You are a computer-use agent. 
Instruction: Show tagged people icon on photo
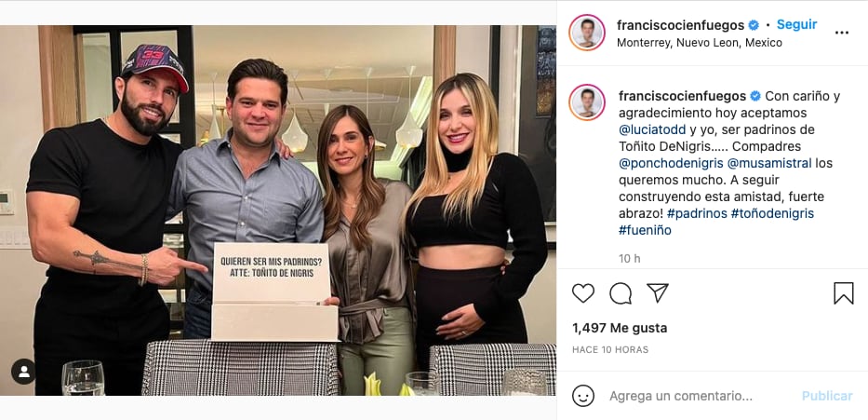pos(23,372)
